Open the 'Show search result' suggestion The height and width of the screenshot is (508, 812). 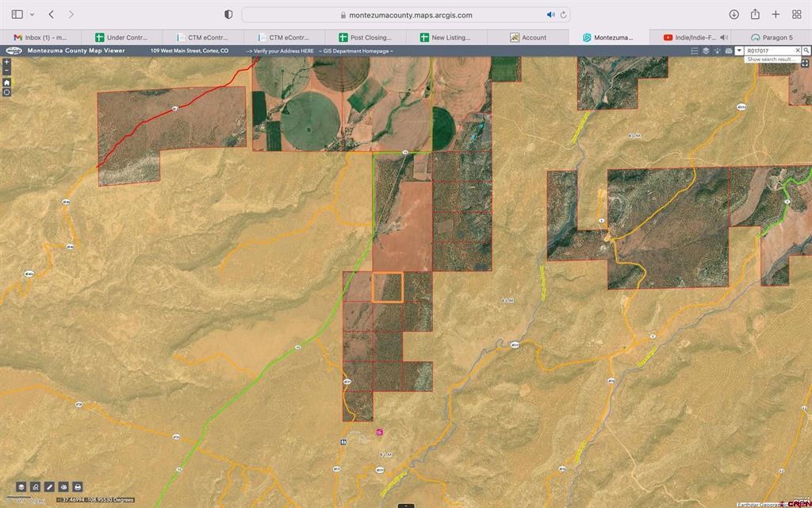click(771, 60)
